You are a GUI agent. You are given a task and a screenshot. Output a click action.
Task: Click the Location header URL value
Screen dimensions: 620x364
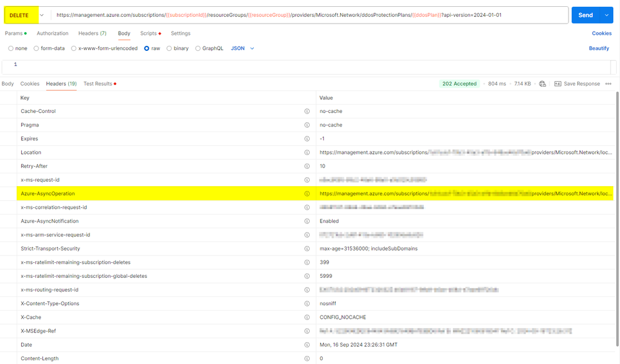[466, 153]
